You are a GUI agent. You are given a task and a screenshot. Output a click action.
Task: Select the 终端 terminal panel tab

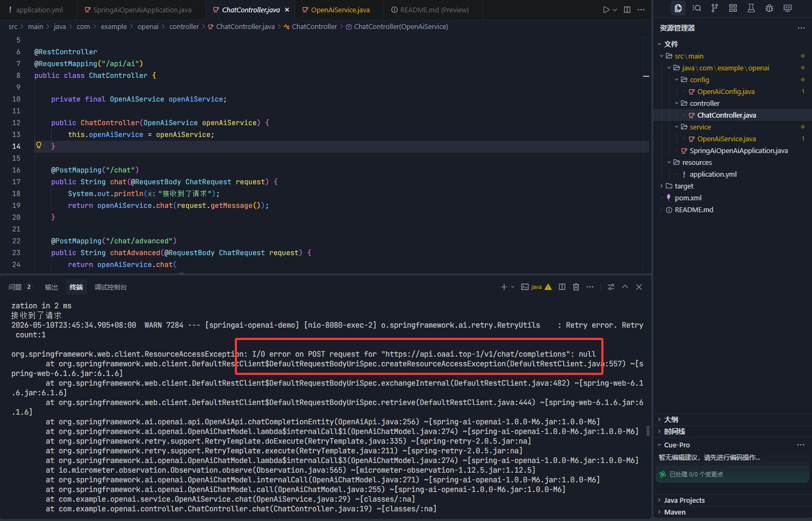click(x=76, y=287)
